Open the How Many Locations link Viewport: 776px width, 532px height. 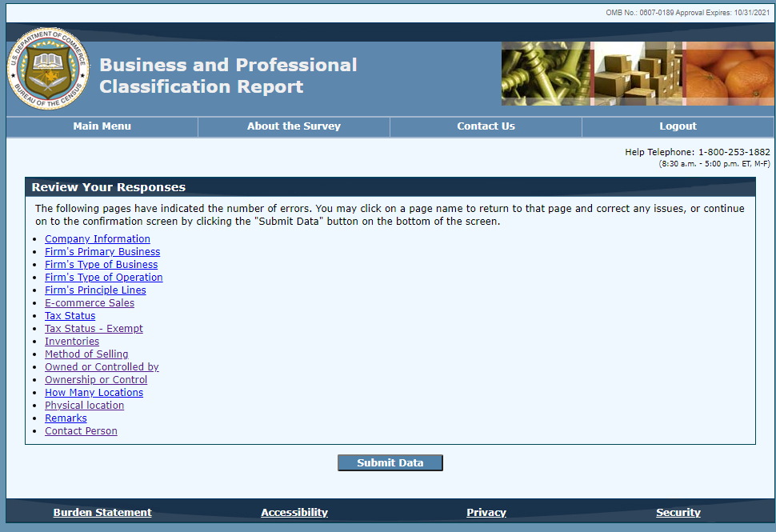point(94,393)
